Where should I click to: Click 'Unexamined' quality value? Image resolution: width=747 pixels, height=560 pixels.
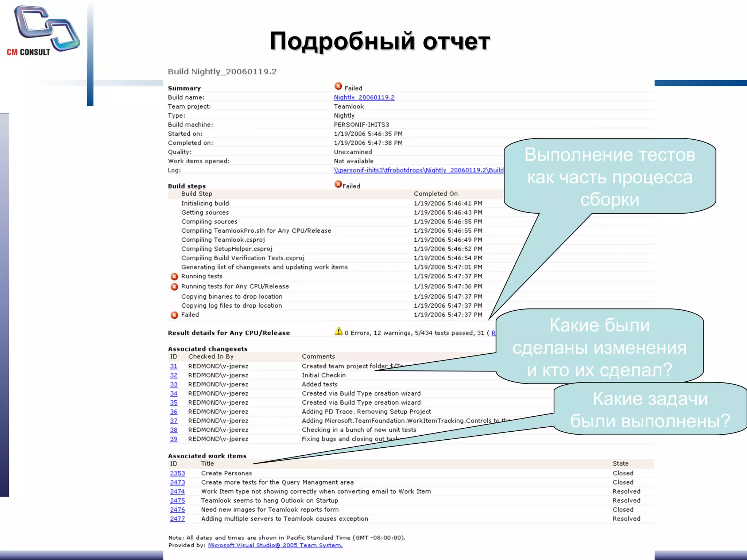point(353,152)
